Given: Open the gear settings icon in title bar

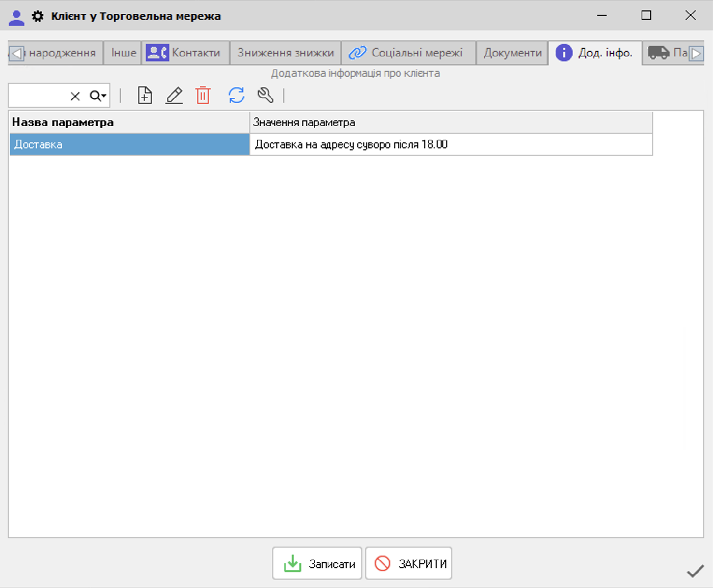Looking at the screenshot, I should 38,16.
